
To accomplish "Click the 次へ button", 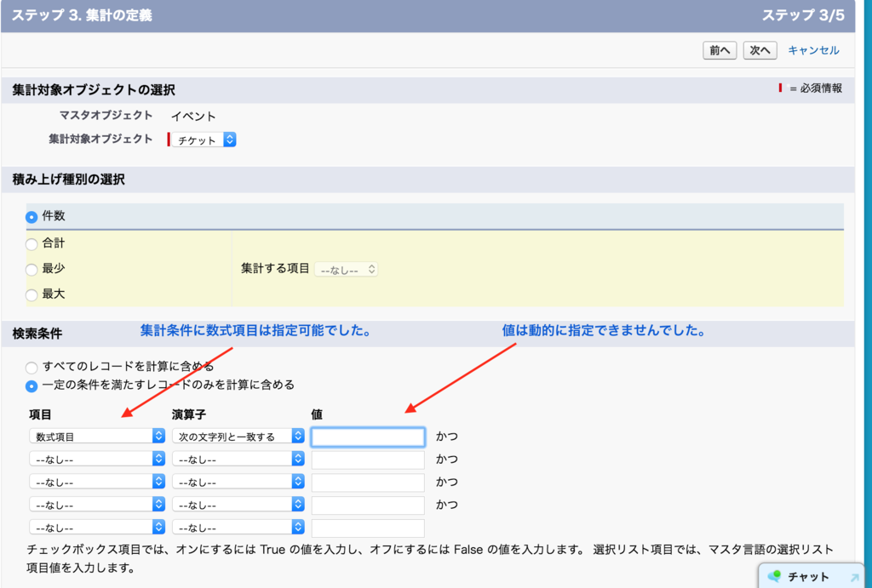I will point(760,50).
